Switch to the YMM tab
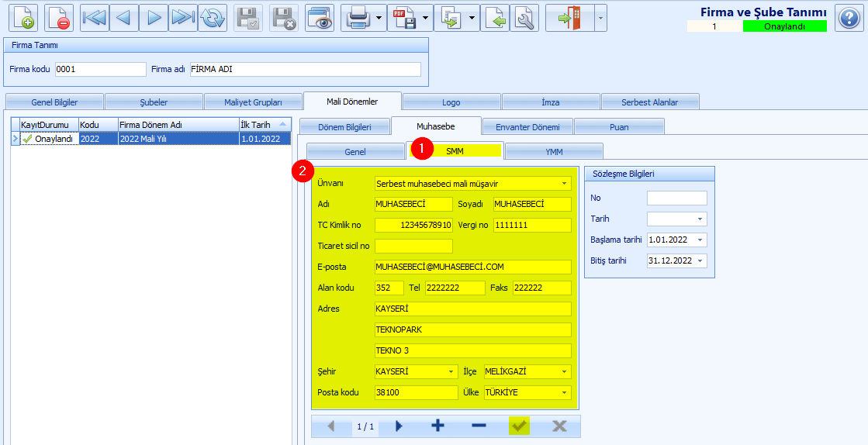 (x=554, y=151)
